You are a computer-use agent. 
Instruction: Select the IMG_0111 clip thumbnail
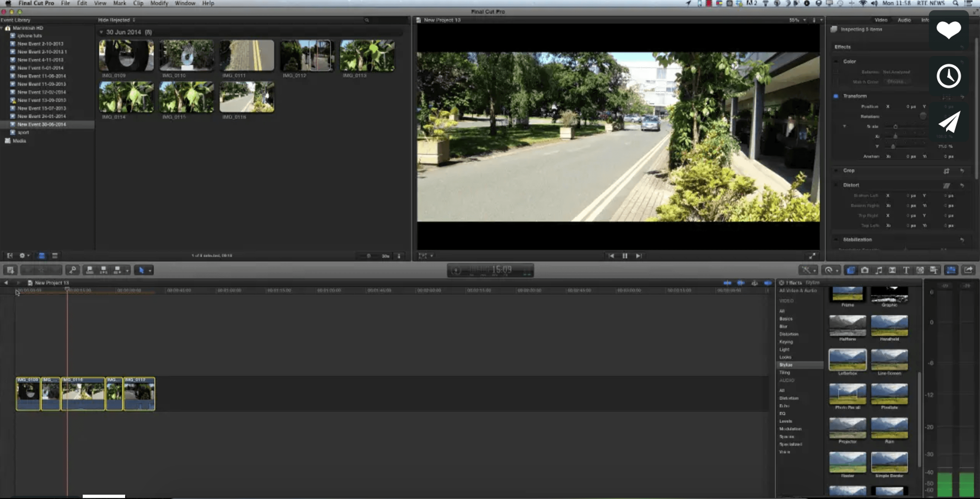point(247,55)
